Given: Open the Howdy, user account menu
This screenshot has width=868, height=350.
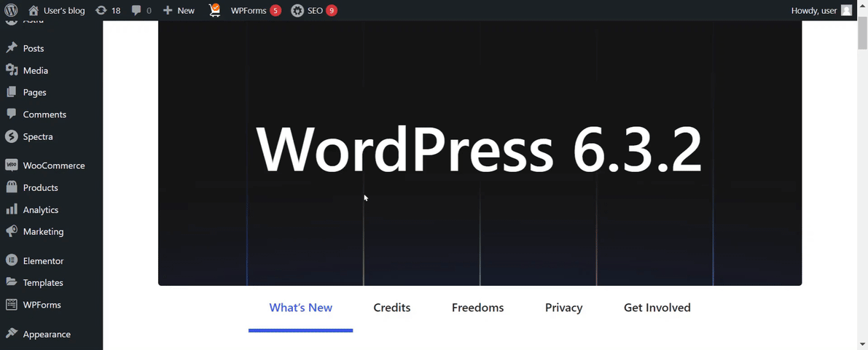Looking at the screenshot, I should (x=814, y=10).
